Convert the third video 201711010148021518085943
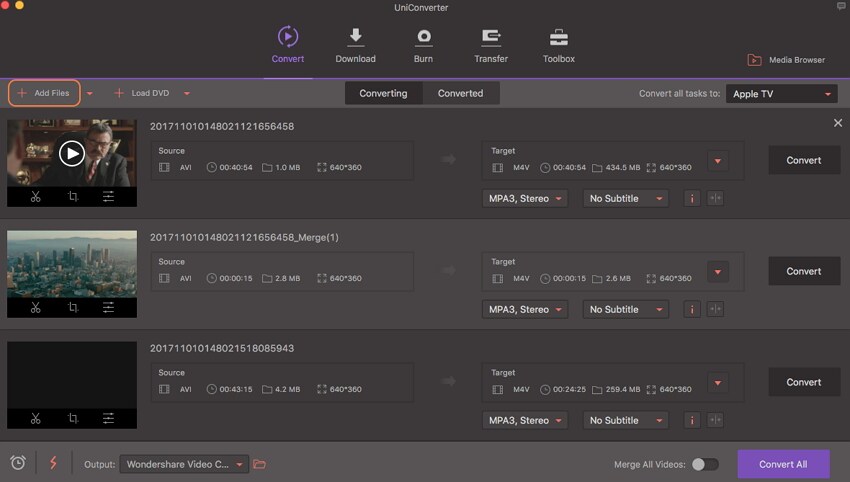The height and width of the screenshot is (482, 850). tap(804, 382)
